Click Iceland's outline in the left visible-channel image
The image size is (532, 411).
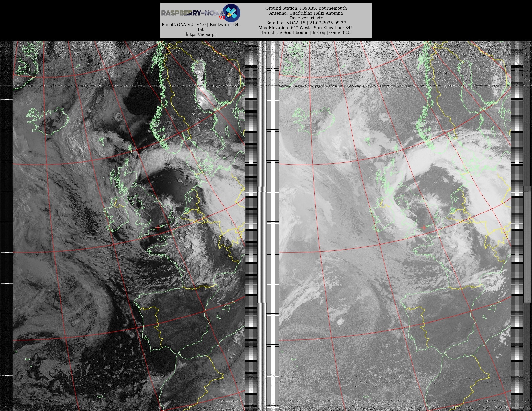pos(48,120)
